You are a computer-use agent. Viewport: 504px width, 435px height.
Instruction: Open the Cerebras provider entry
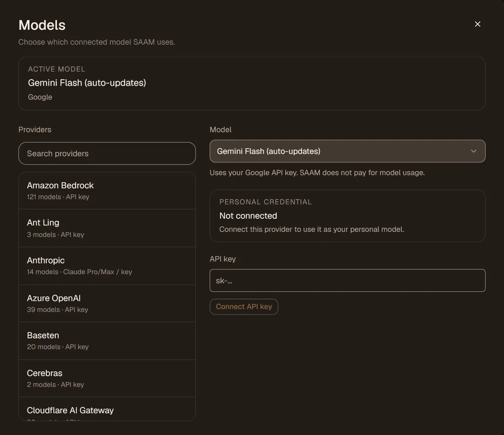pos(107,379)
